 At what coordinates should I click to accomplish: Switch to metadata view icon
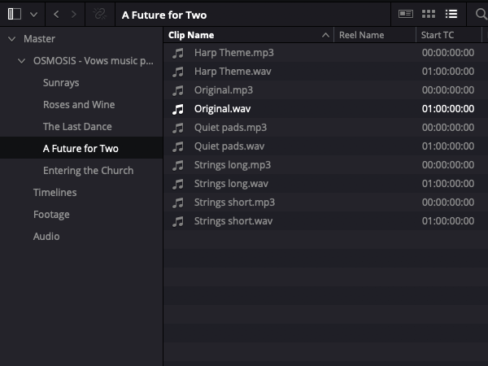[406, 14]
